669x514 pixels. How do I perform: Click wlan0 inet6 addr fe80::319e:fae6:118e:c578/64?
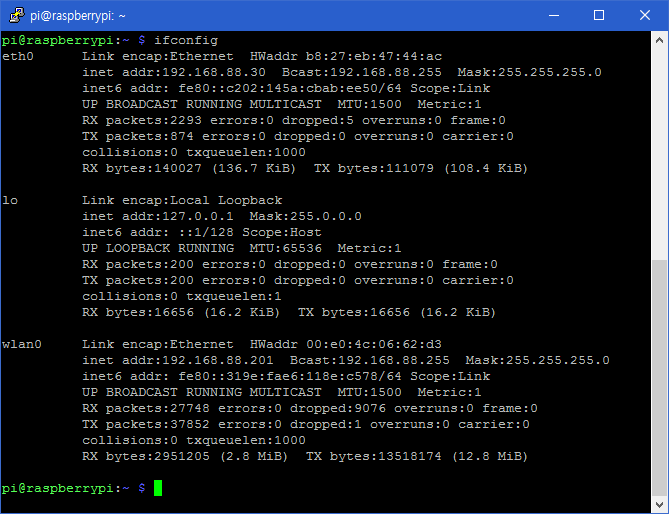click(x=242, y=376)
